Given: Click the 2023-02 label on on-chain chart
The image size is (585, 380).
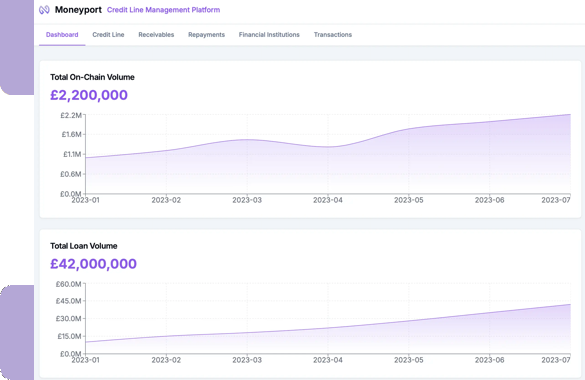Looking at the screenshot, I should [x=166, y=200].
